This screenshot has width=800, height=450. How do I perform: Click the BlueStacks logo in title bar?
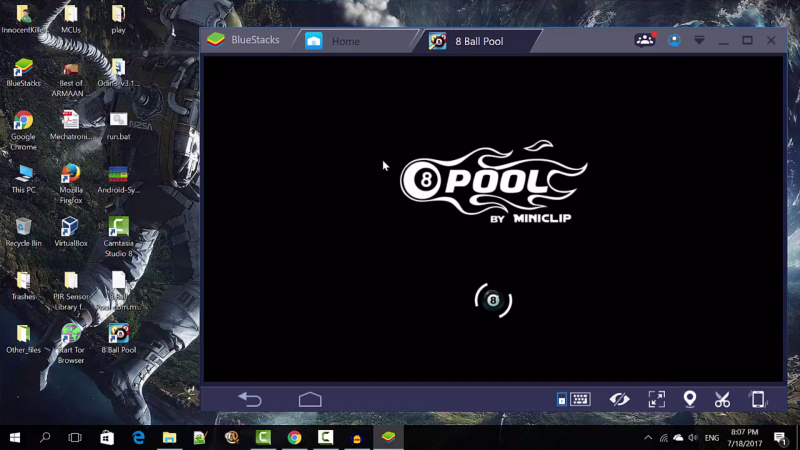216,40
